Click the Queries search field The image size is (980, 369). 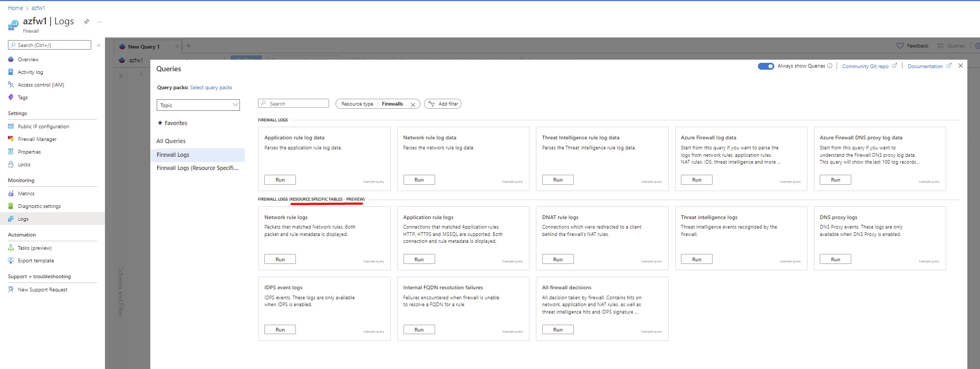(x=293, y=104)
